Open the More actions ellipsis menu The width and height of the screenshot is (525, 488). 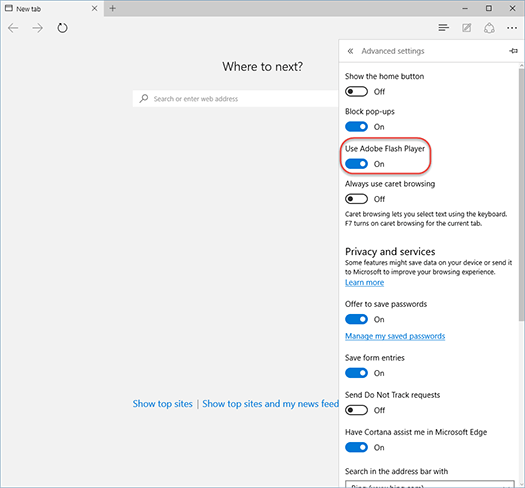coord(512,28)
